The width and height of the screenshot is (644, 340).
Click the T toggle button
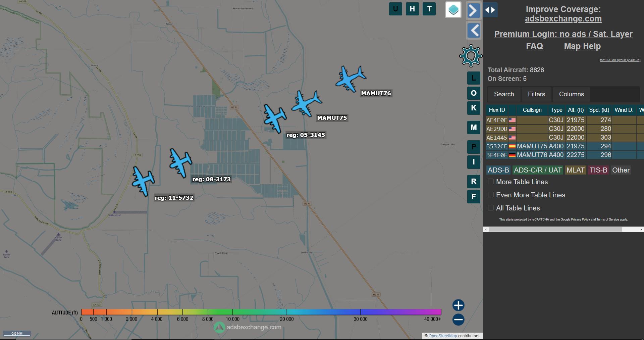point(429,9)
